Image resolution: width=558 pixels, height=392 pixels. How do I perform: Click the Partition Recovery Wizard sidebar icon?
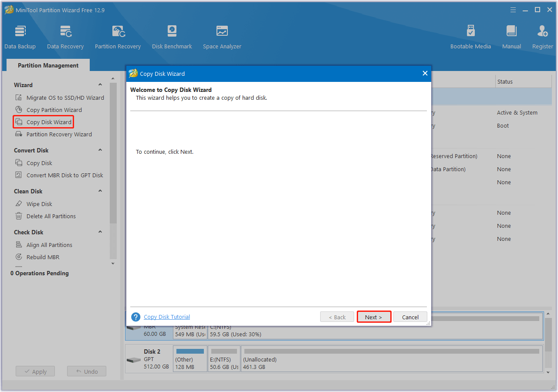point(19,134)
